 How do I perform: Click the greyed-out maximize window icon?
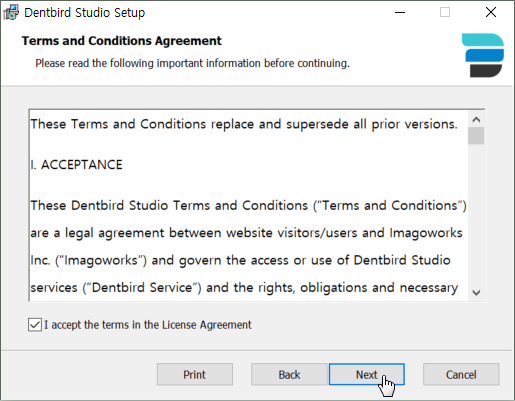445,12
